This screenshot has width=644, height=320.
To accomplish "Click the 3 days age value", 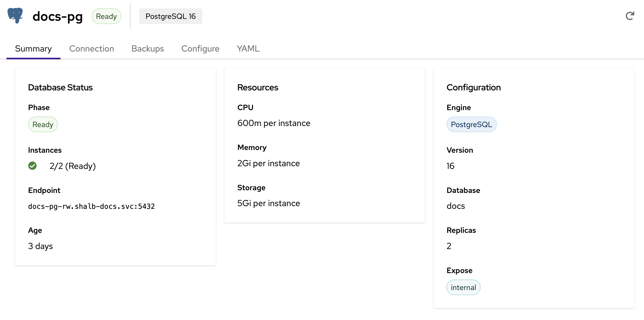I will pyautogui.click(x=41, y=246).
